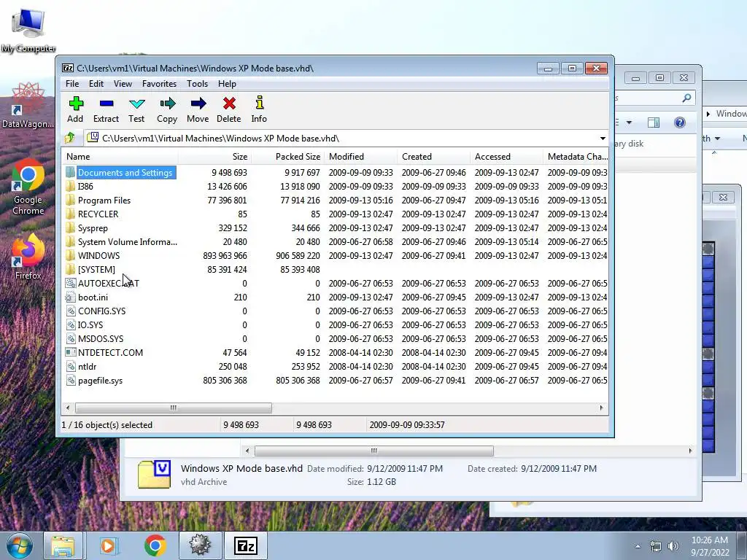This screenshot has width=747, height=560.
Task: Click the gear taskbar icon
Action: [200, 545]
